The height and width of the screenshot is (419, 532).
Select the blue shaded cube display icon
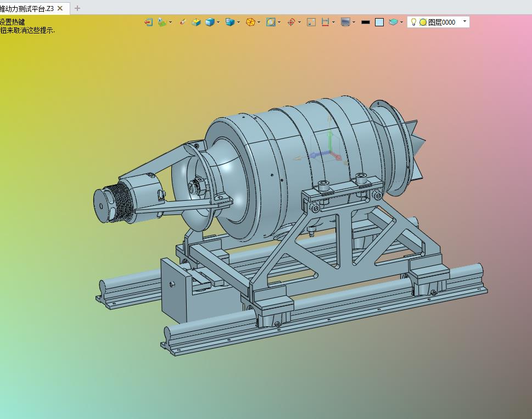coord(210,22)
